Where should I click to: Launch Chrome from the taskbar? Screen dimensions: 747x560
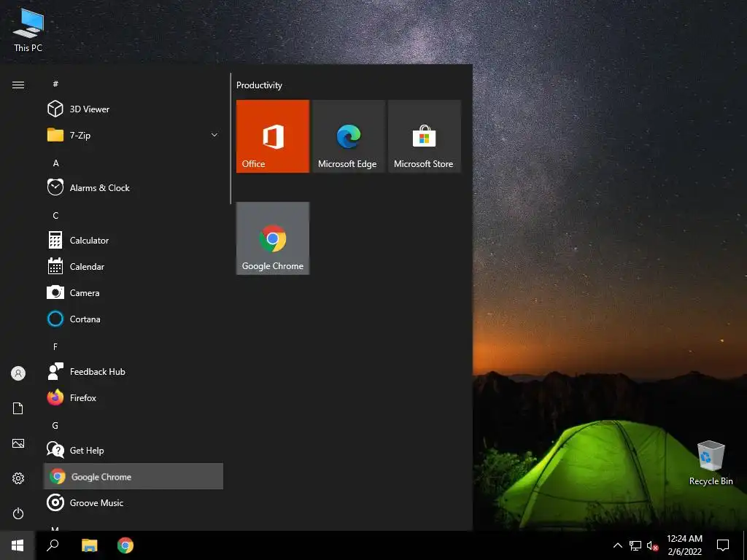coord(125,545)
